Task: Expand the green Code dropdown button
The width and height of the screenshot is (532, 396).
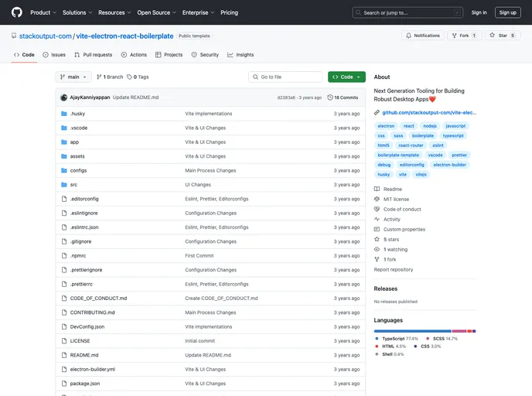Action: click(346, 77)
